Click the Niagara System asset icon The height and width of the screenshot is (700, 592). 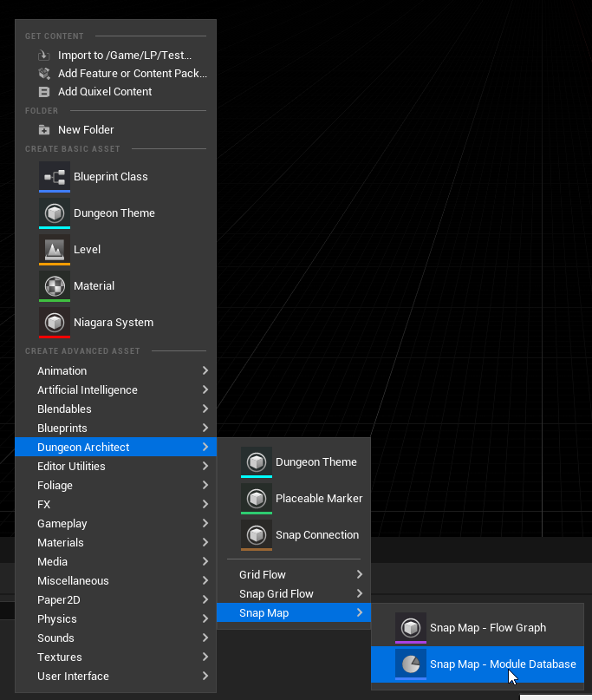[55, 323]
